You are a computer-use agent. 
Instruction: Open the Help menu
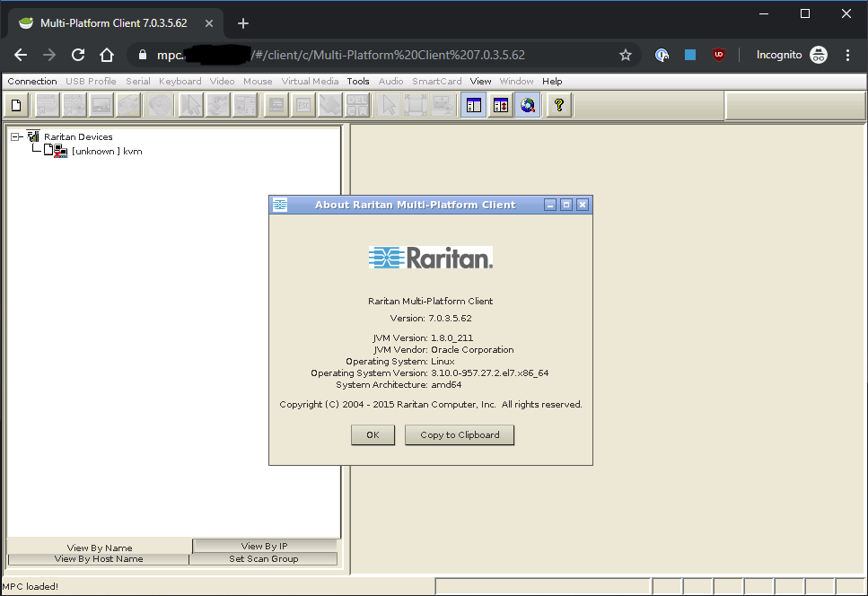pyautogui.click(x=552, y=82)
